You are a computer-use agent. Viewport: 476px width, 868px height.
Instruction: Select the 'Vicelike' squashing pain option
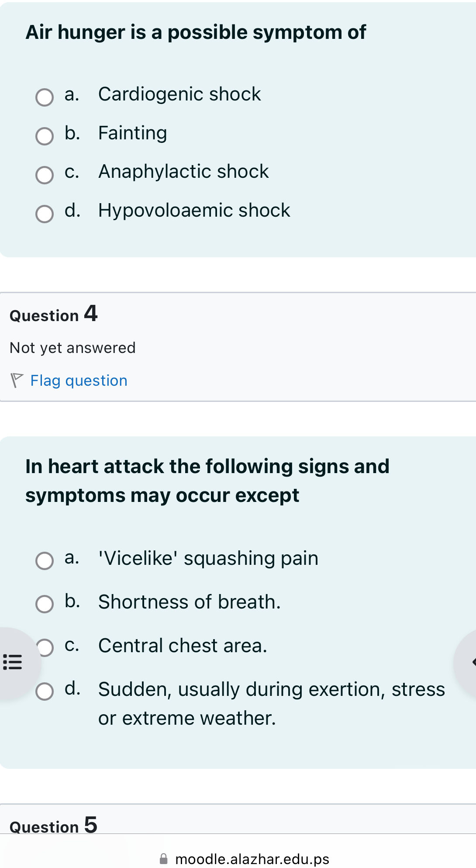click(x=45, y=561)
